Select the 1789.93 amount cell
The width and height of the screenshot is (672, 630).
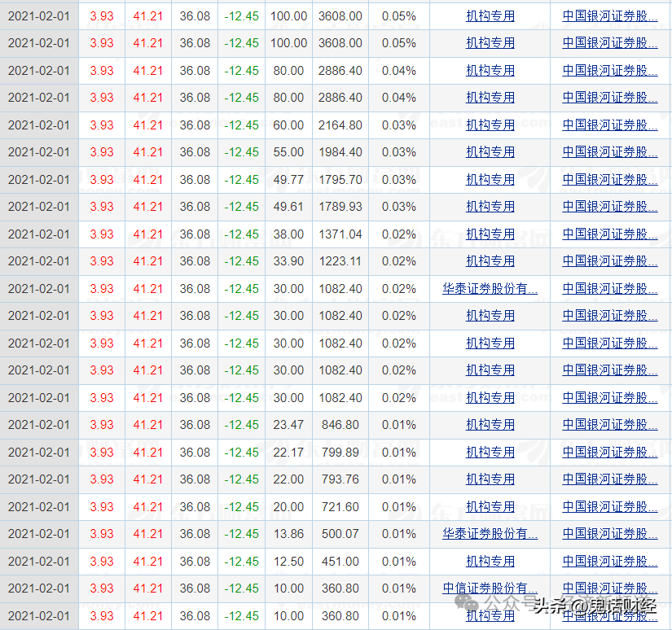(340, 207)
